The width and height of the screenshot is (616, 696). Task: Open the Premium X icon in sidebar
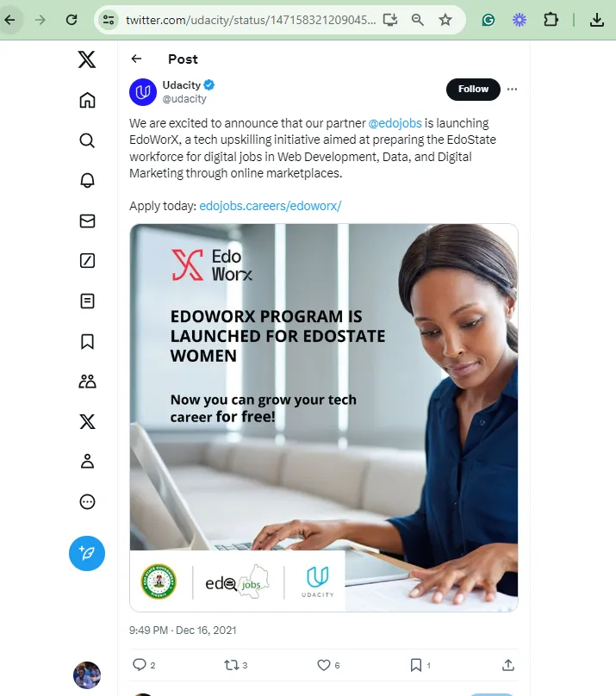87,421
